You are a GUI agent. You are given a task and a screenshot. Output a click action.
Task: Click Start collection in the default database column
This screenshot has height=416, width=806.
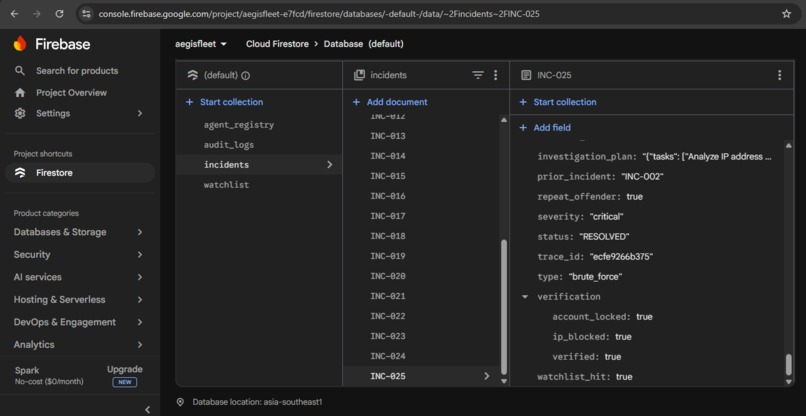[225, 102]
